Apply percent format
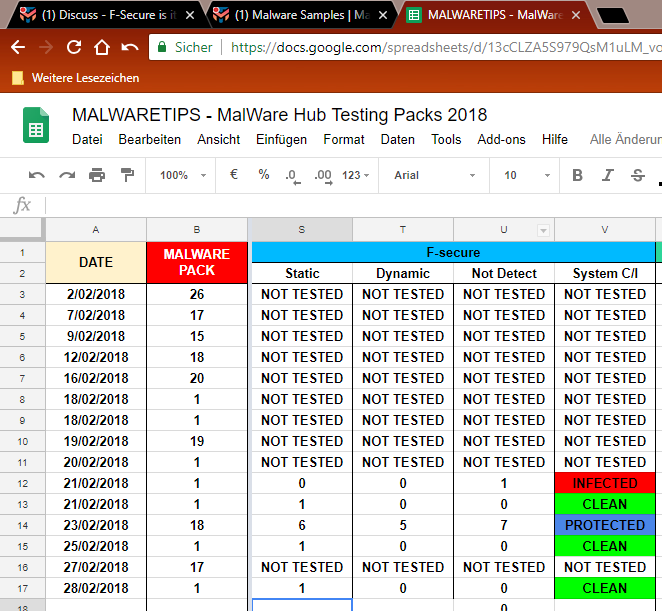 (264, 175)
